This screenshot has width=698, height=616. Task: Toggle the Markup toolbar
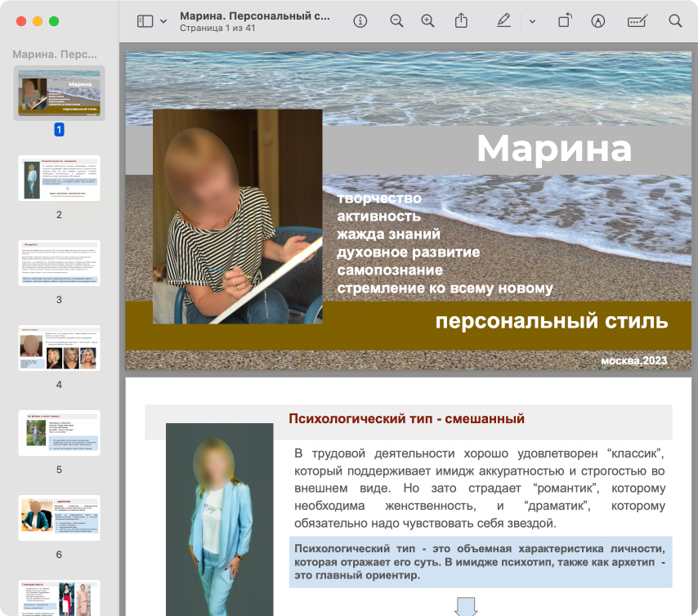597,21
